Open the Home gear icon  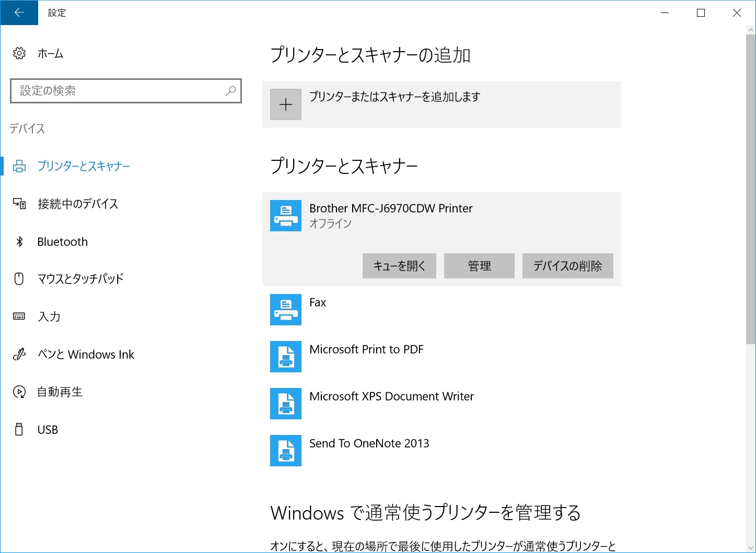point(19,53)
